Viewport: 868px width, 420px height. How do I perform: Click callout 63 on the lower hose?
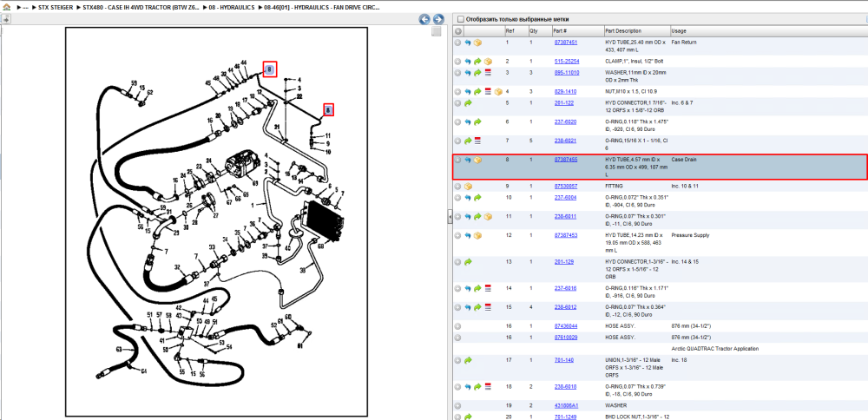pyautogui.click(x=118, y=349)
